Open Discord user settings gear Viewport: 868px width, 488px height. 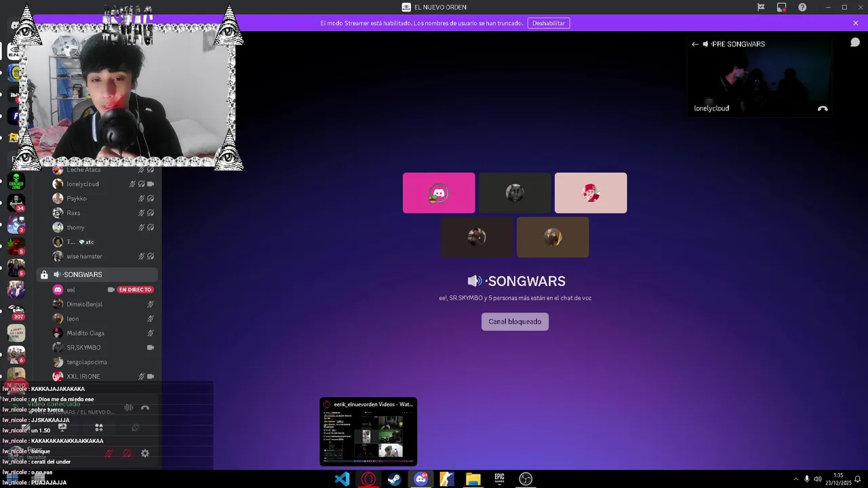pos(144,453)
